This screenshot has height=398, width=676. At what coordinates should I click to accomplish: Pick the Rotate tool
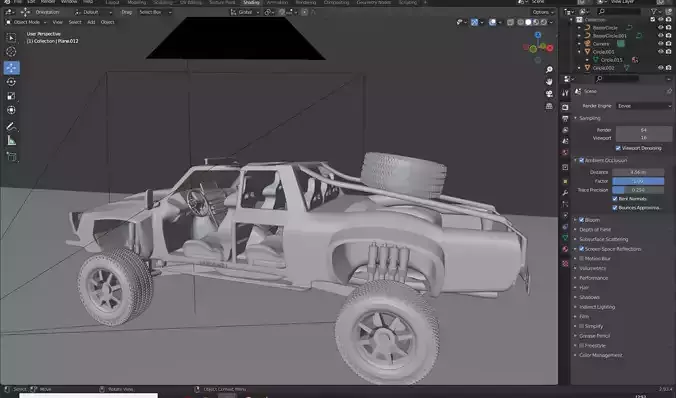point(12,82)
